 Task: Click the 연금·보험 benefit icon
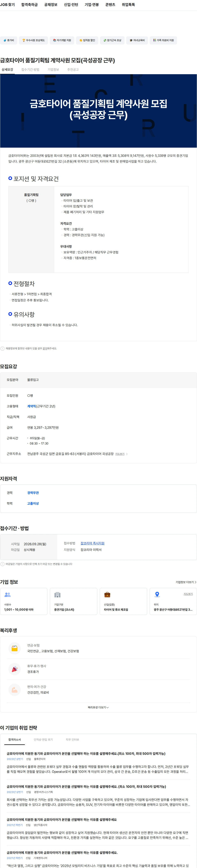click(x=15, y=648)
